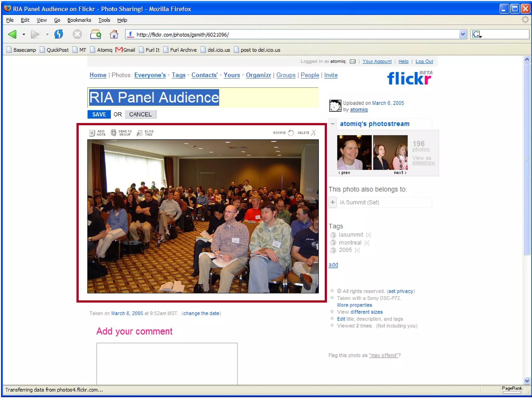The height and width of the screenshot is (399, 532).
Task: Collapse atomiq's photostream panel
Action: click(332, 124)
